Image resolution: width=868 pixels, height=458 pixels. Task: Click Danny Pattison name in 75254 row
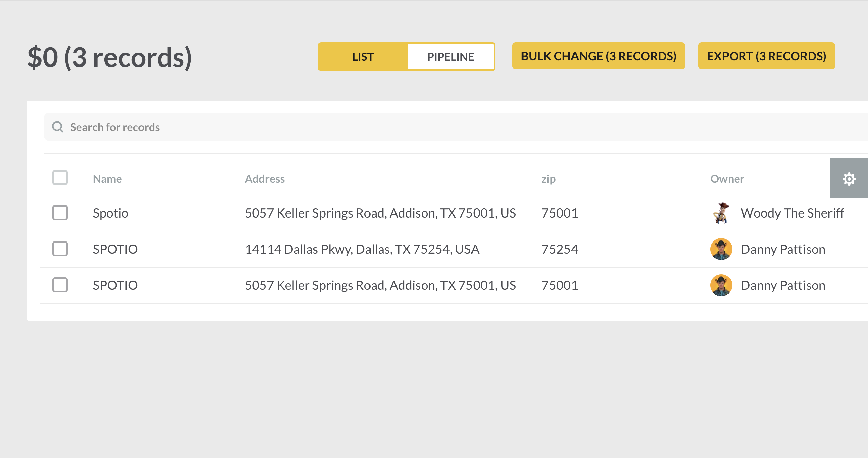[x=783, y=249]
